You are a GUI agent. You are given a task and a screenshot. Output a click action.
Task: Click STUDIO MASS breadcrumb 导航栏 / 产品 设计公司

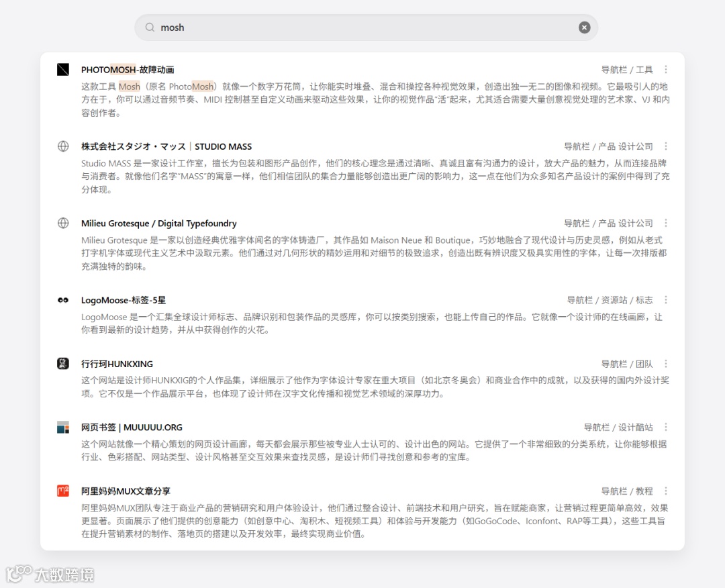click(608, 146)
